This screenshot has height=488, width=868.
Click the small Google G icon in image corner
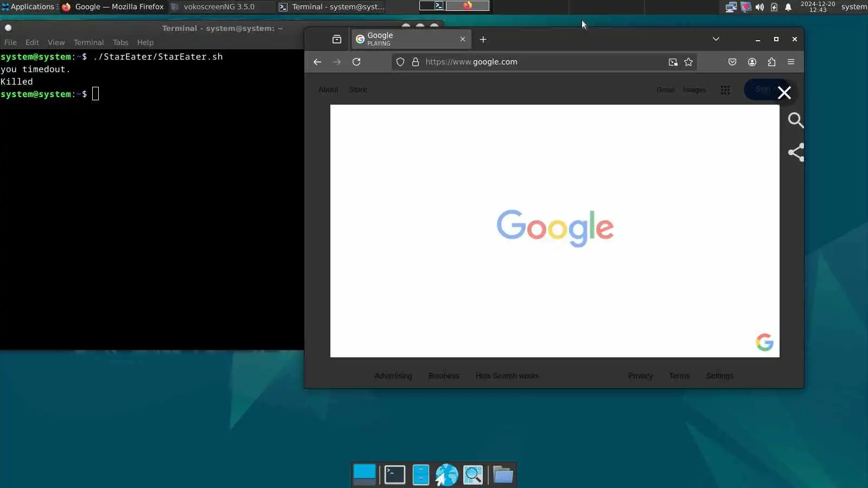point(764,342)
